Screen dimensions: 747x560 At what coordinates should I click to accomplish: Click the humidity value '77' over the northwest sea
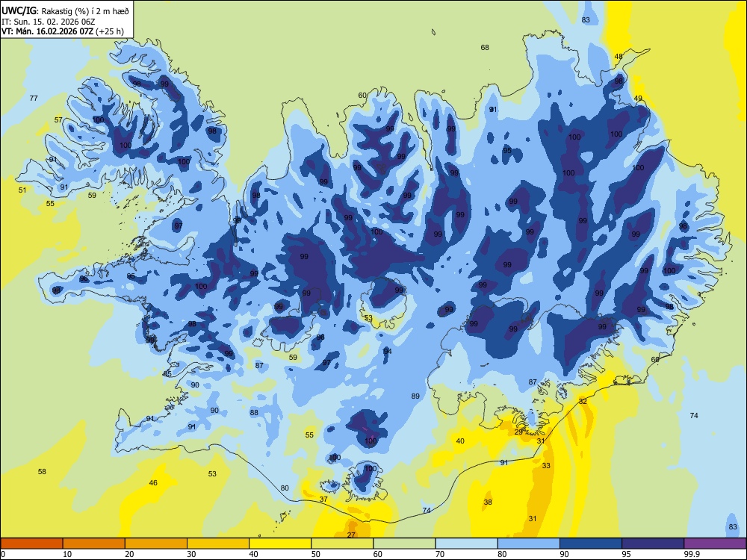pos(34,98)
